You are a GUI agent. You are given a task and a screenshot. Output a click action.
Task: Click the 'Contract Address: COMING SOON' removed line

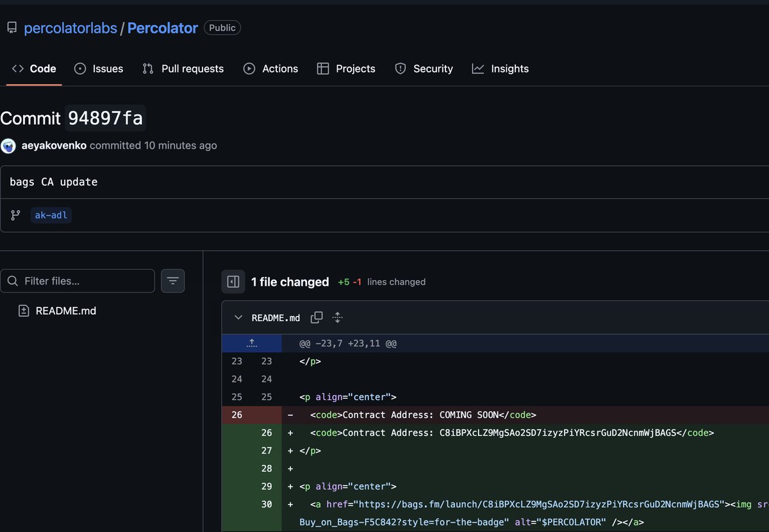[423, 415]
